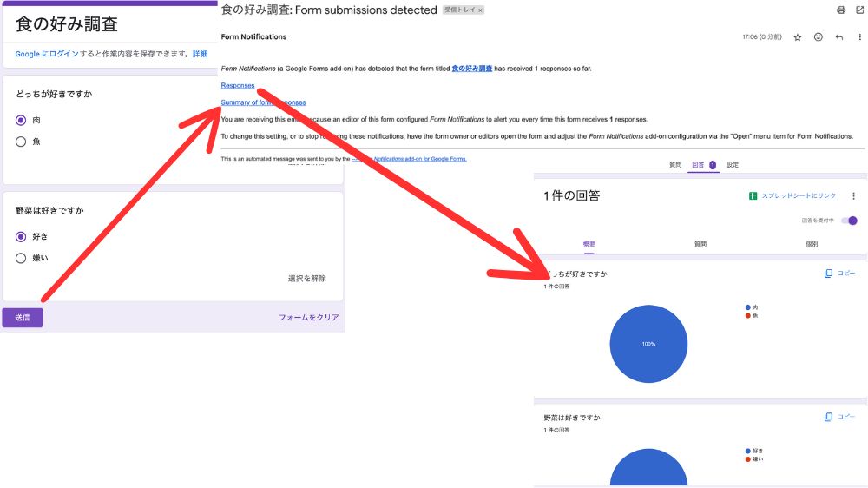The image size is (868, 488).
Task: Add emoji reaction to the email
Action: 819,37
